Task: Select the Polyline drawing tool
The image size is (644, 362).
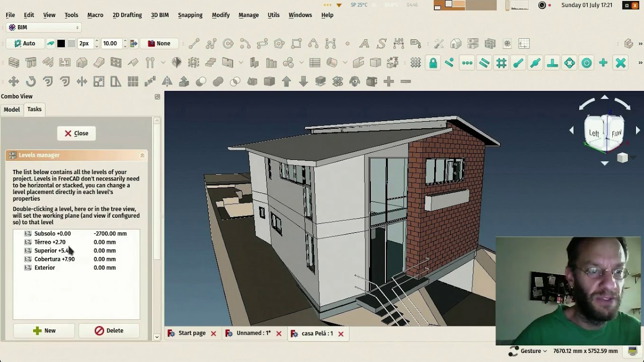Action: [x=211, y=44]
